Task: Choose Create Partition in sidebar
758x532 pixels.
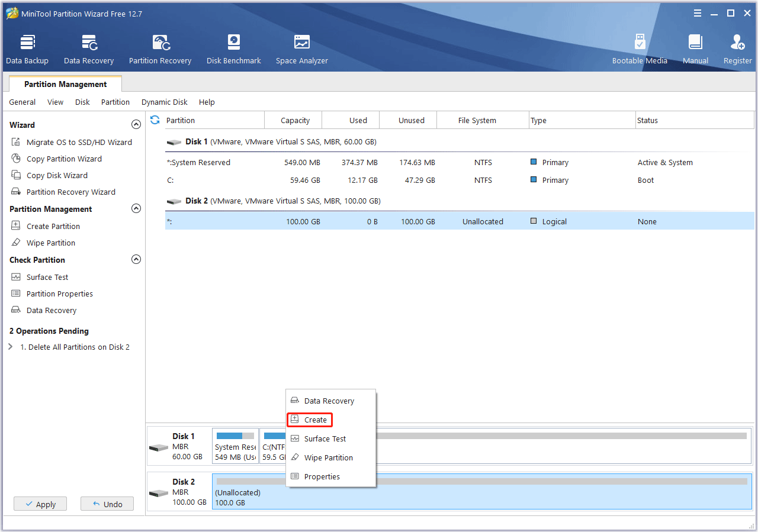Action: [x=46, y=226]
